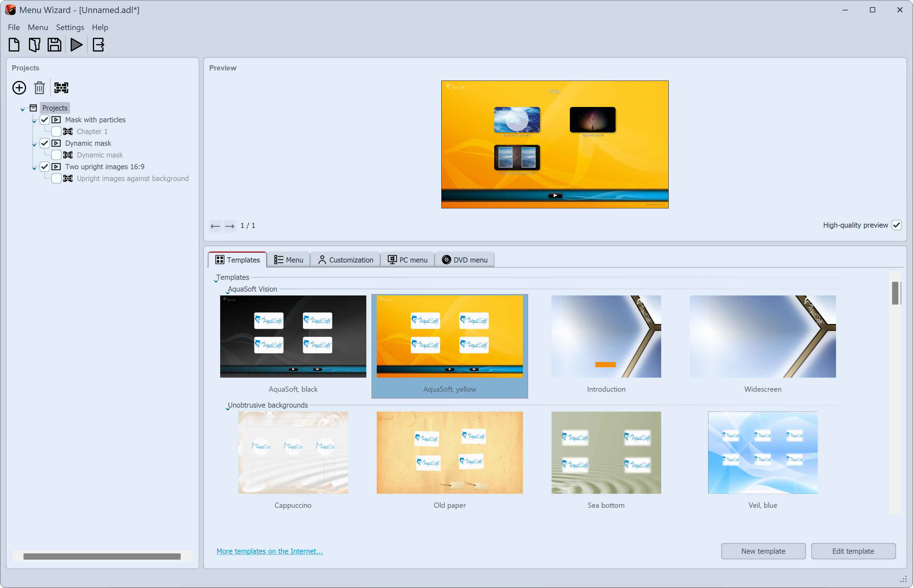This screenshot has width=913, height=588.
Task: Toggle visibility of Dynamic mask project
Action: coord(43,143)
